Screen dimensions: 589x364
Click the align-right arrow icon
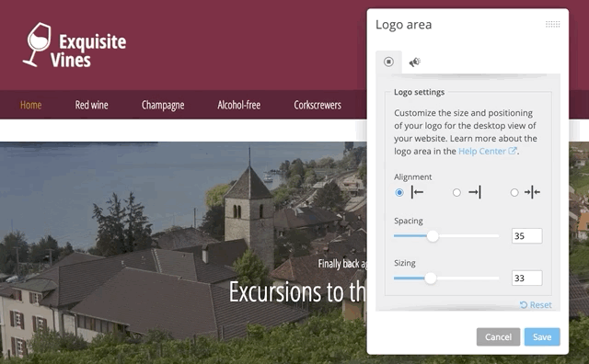pos(475,192)
